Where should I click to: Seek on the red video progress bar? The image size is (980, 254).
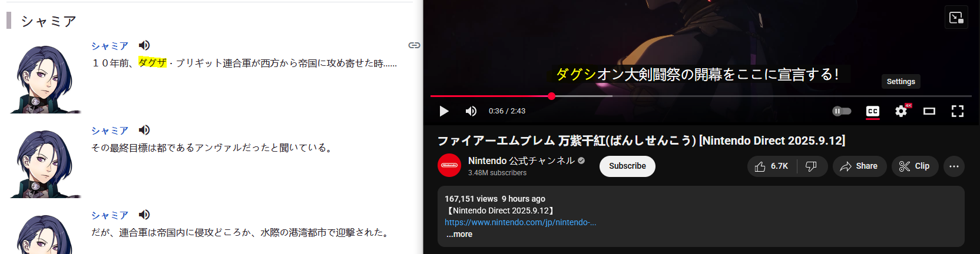pyautogui.click(x=701, y=96)
